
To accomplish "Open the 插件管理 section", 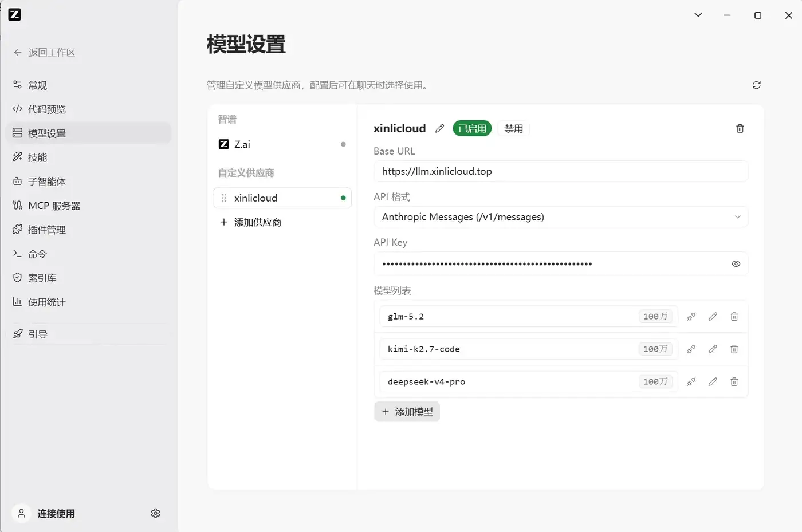I will pyautogui.click(x=88, y=230).
